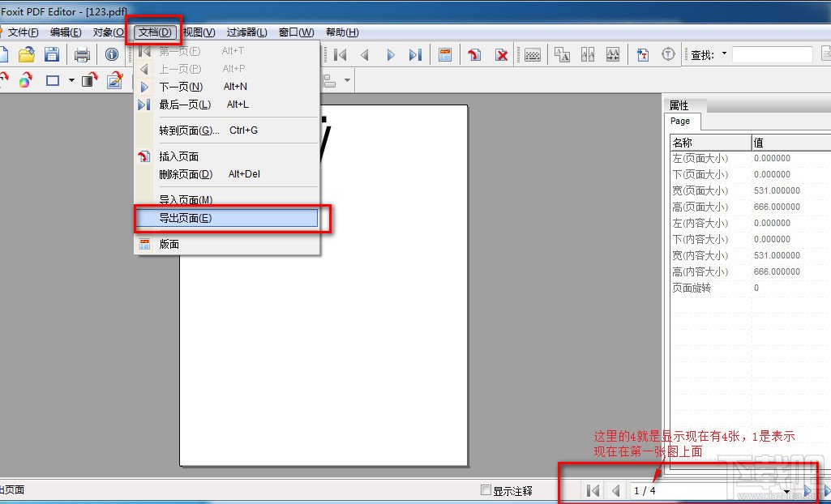
Task: Choose 下一页(N) from the document menu
Action: pos(227,86)
